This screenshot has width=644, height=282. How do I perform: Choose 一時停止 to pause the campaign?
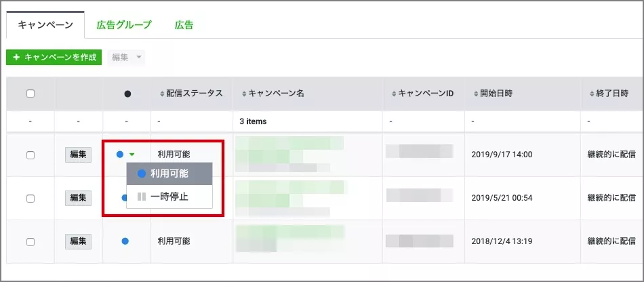click(169, 197)
